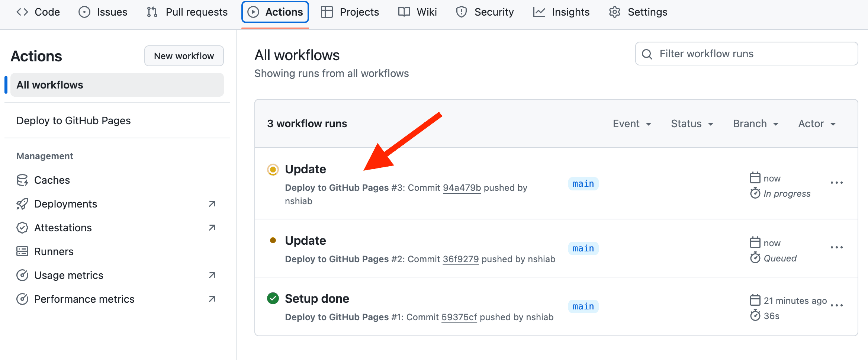Open the Runners page

click(x=54, y=251)
